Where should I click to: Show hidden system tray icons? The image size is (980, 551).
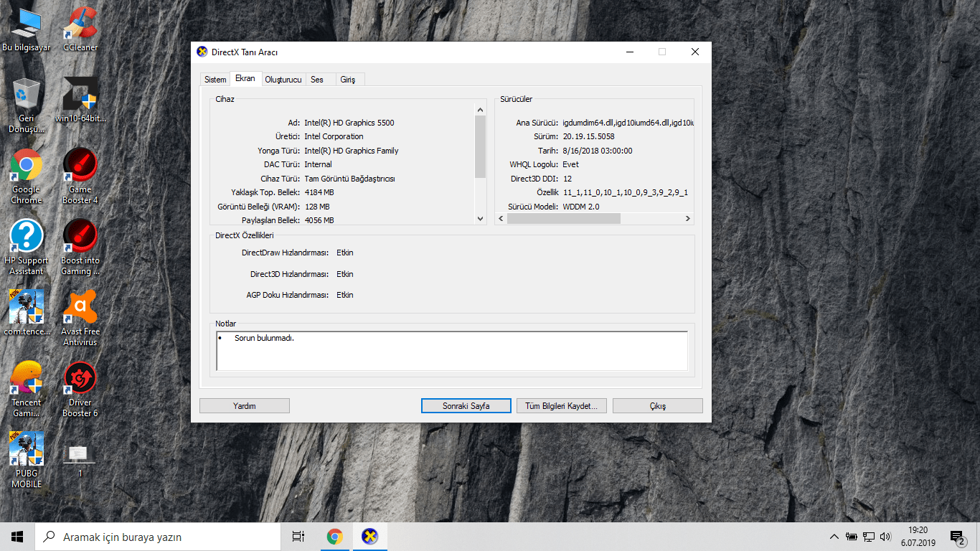tap(834, 537)
